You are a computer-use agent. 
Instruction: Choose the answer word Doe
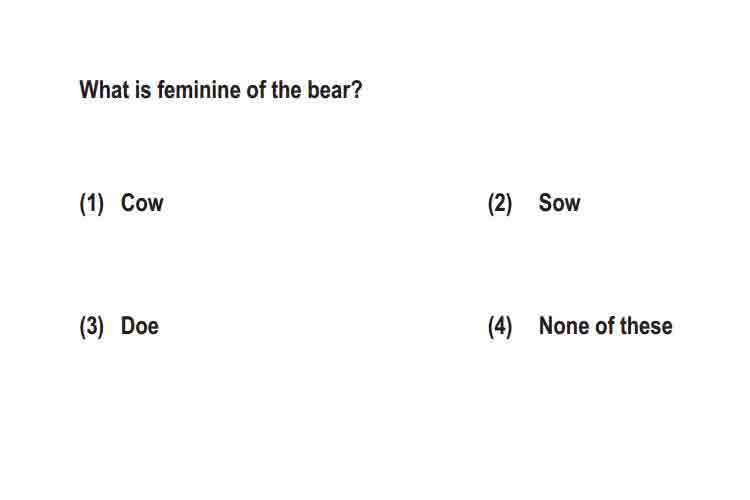(140, 326)
